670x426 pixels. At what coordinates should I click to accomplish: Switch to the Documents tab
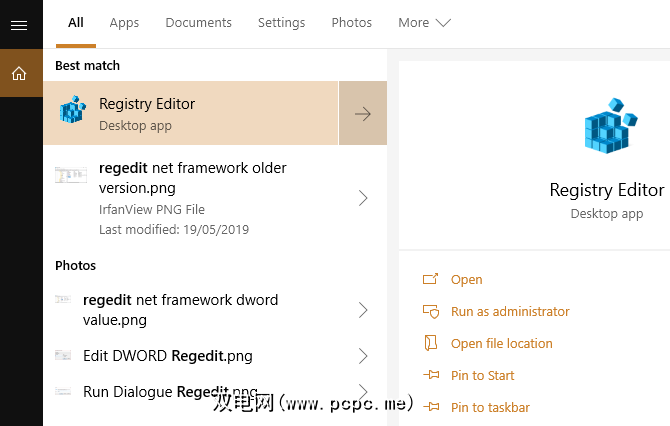click(198, 23)
